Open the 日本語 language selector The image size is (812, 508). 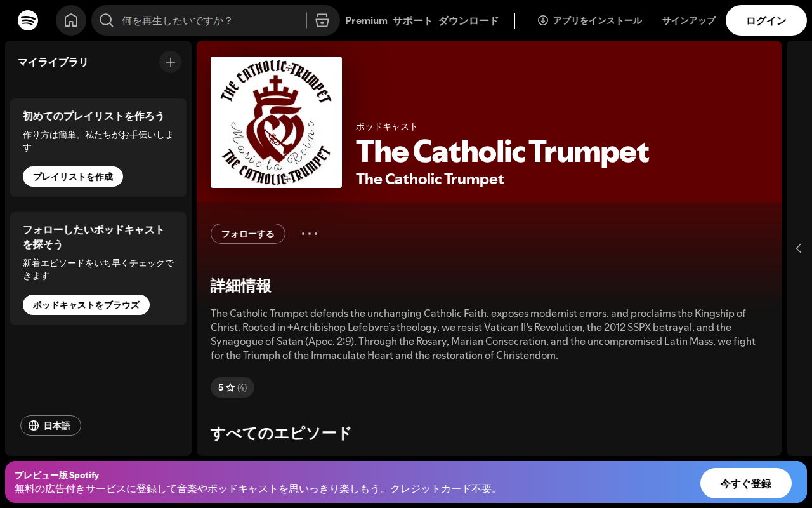click(51, 425)
